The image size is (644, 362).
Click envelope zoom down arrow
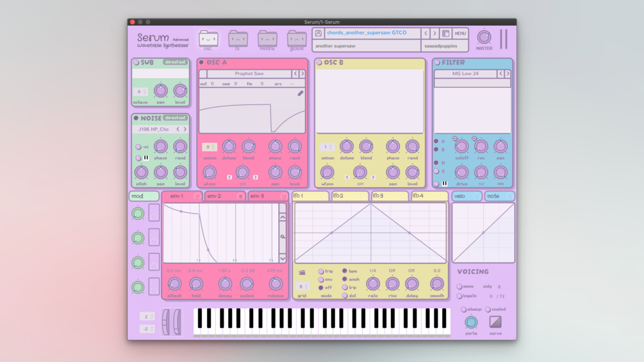pyautogui.click(x=283, y=258)
